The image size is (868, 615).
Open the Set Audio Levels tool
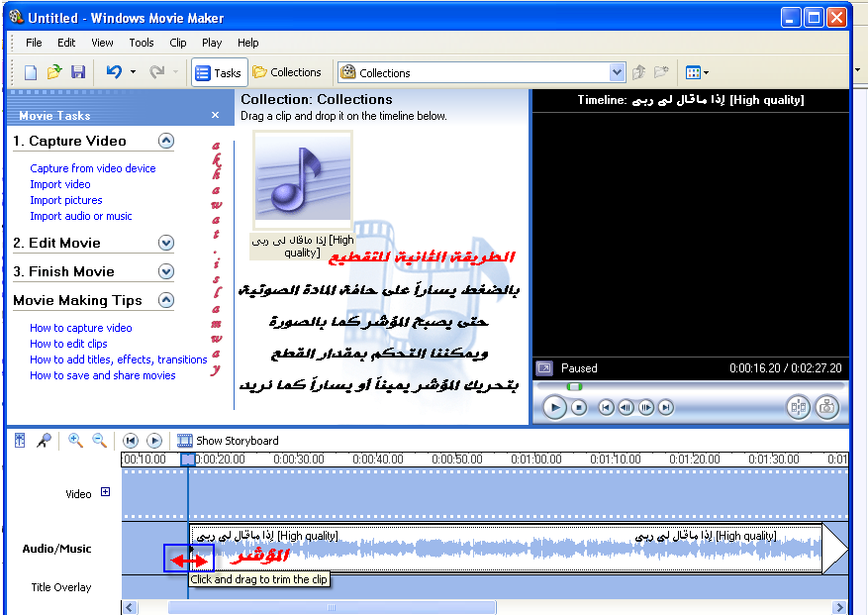point(20,441)
